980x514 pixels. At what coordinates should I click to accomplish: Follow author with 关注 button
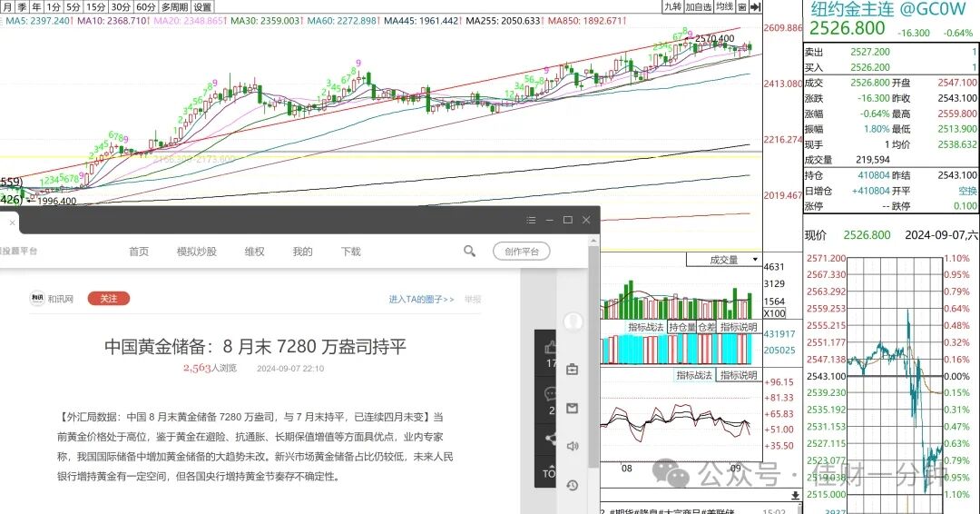[x=109, y=298]
